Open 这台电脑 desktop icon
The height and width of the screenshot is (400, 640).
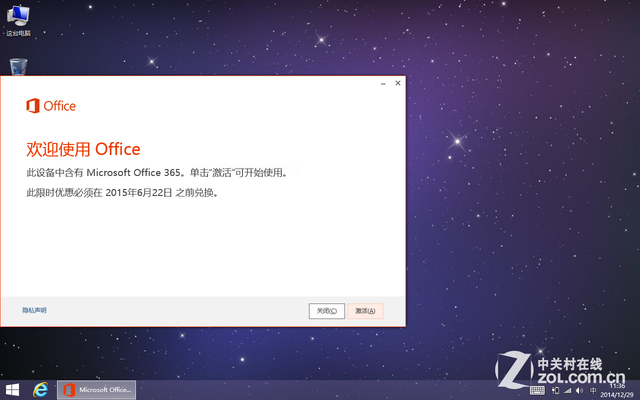18,20
